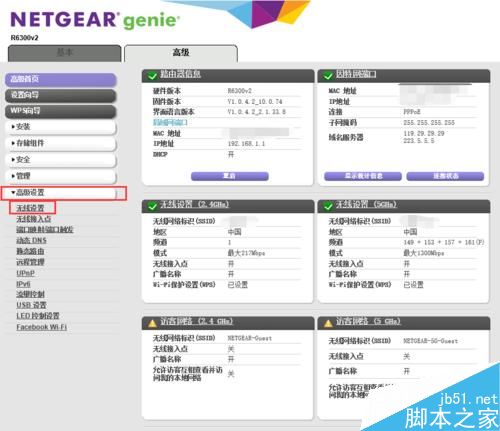The width and height of the screenshot is (500, 431).
Task: Open UPnP sidebar link
Action: coord(26,273)
